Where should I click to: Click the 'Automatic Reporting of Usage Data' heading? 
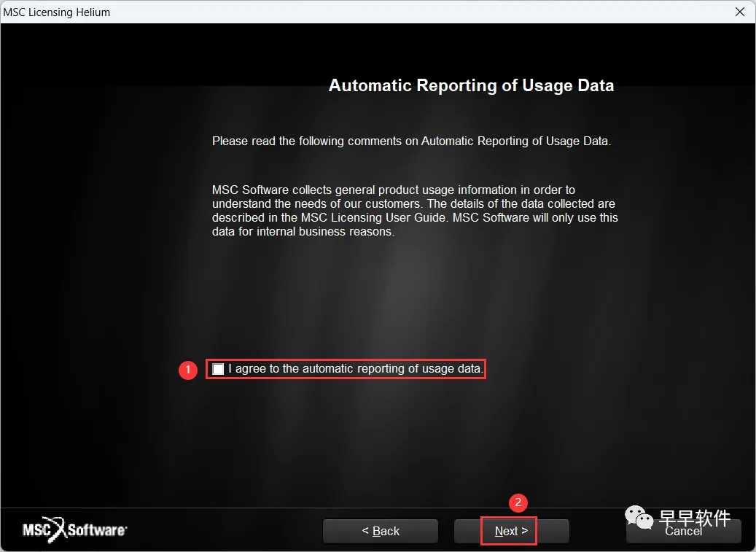471,85
